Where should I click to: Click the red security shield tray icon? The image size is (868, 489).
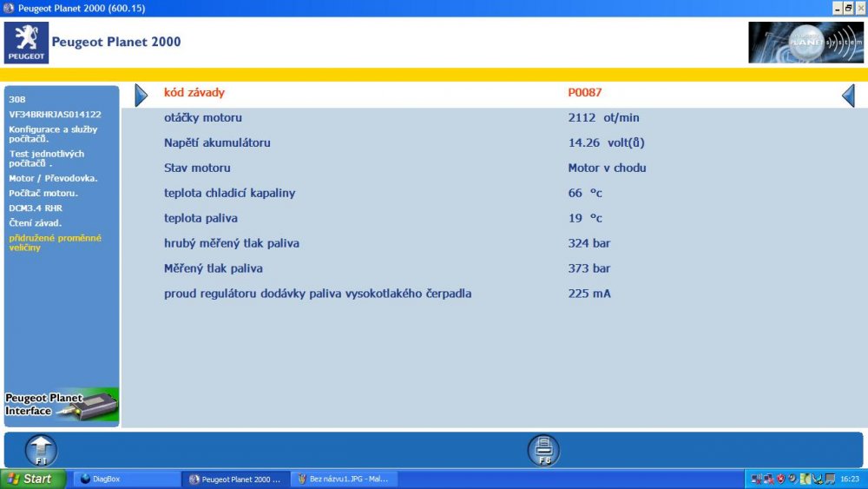click(780, 479)
